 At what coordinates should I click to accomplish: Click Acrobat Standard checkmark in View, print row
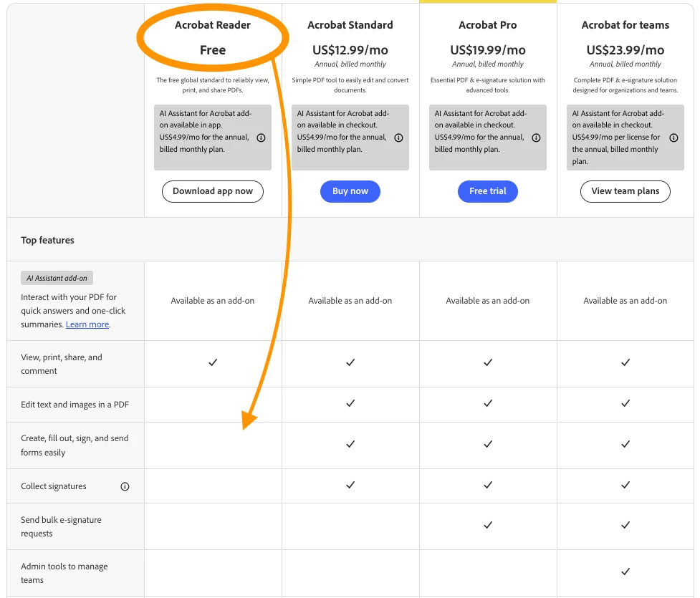click(350, 362)
